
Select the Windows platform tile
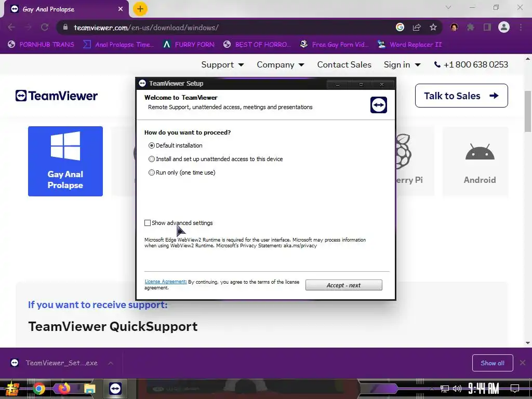tap(65, 161)
